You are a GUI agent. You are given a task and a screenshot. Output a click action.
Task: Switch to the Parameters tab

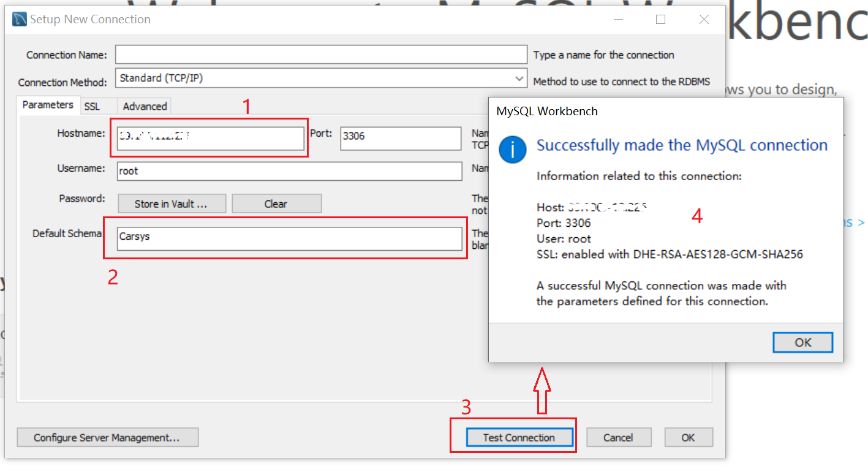tap(48, 105)
